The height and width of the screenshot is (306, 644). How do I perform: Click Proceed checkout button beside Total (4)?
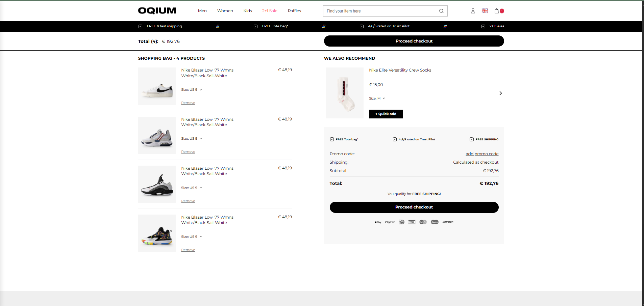tap(414, 41)
